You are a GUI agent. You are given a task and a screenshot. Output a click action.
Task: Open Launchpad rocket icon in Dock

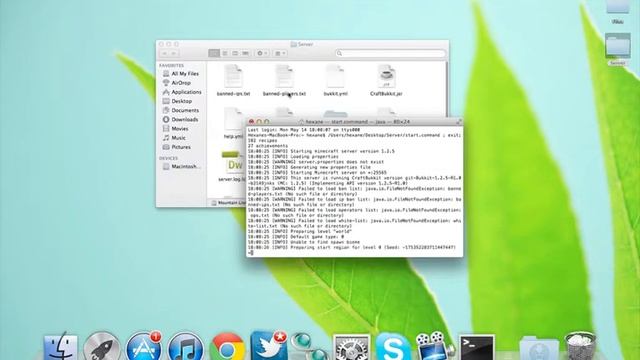102,347
